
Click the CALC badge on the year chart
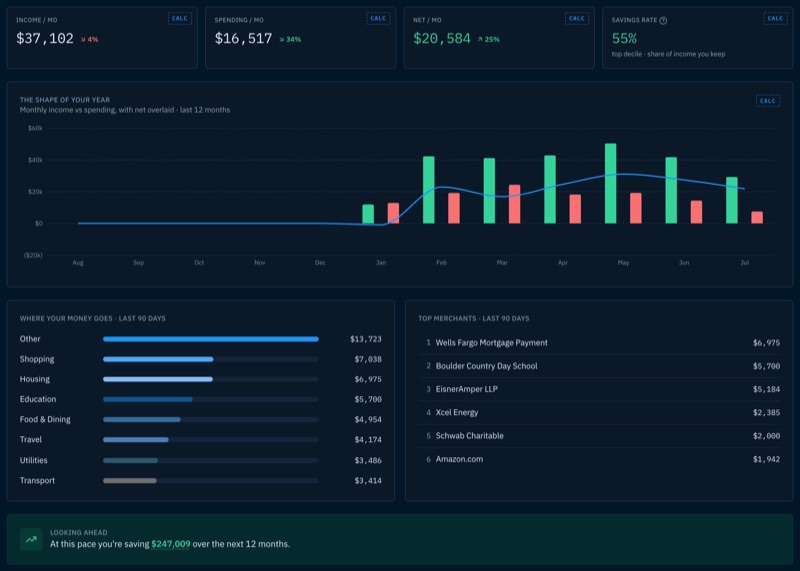[x=767, y=101]
